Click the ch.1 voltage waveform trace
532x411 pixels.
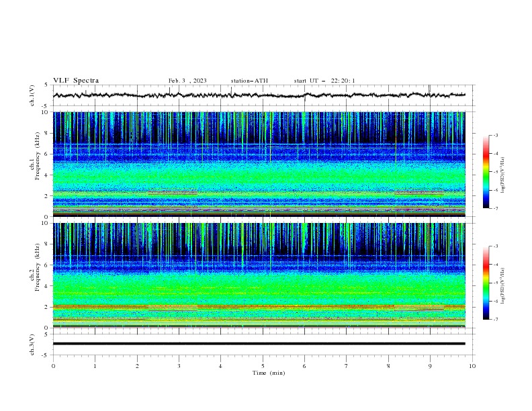pos(259,95)
